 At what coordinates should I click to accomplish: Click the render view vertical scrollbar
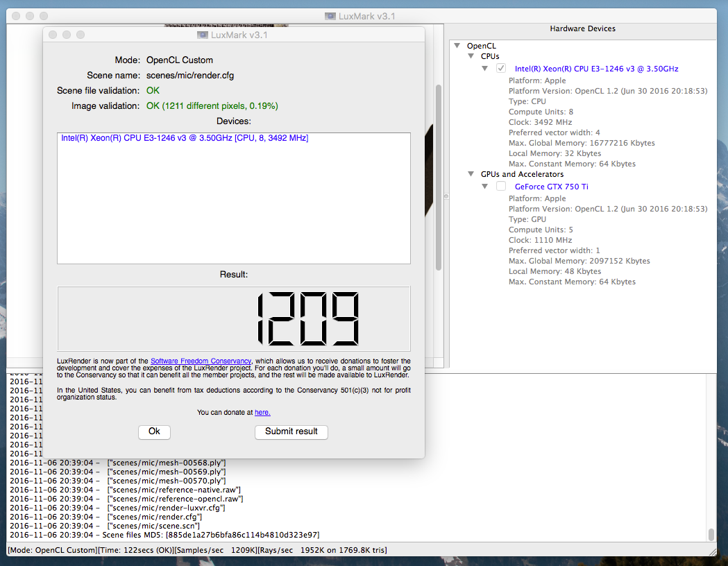pyautogui.click(x=439, y=178)
